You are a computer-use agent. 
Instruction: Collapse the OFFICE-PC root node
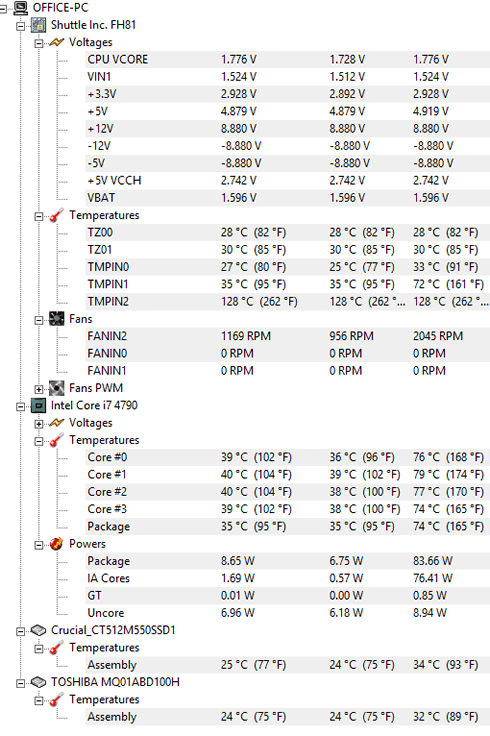(3, 9)
